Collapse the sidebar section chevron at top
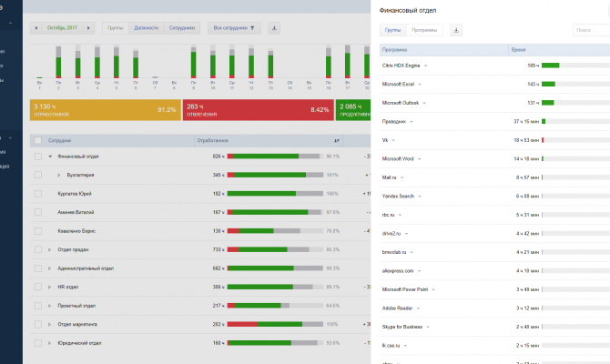Screen dimensions: 610x364 click(x=11, y=24)
